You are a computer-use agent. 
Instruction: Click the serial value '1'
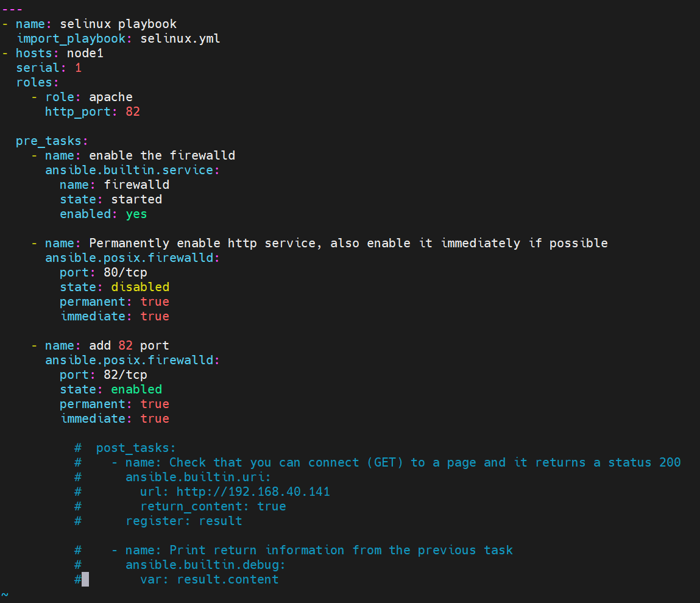coord(79,68)
